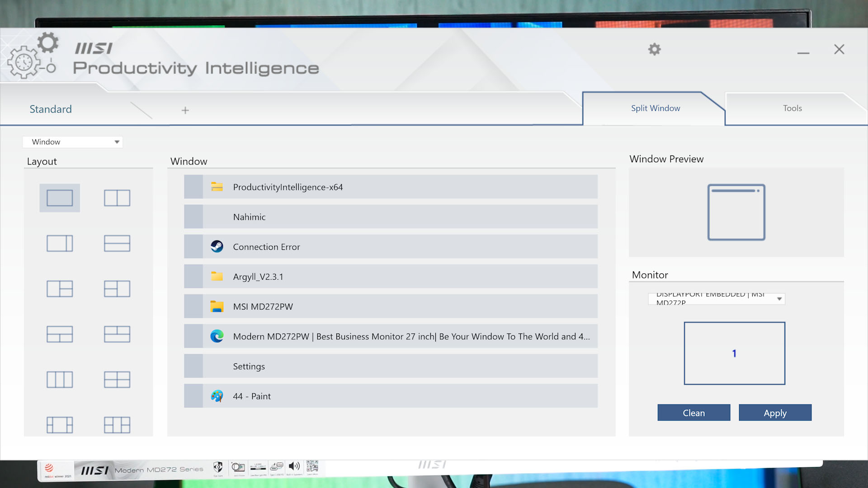Select the Settings window entry

click(x=391, y=366)
